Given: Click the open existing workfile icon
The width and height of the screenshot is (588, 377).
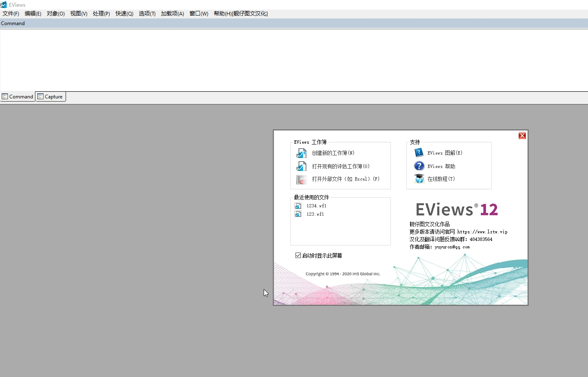Looking at the screenshot, I should tap(301, 166).
